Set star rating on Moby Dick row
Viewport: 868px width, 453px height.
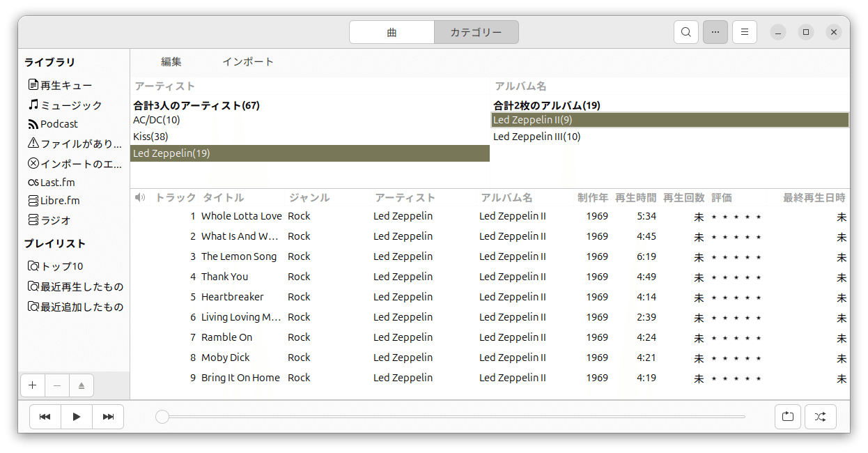[736, 358]
